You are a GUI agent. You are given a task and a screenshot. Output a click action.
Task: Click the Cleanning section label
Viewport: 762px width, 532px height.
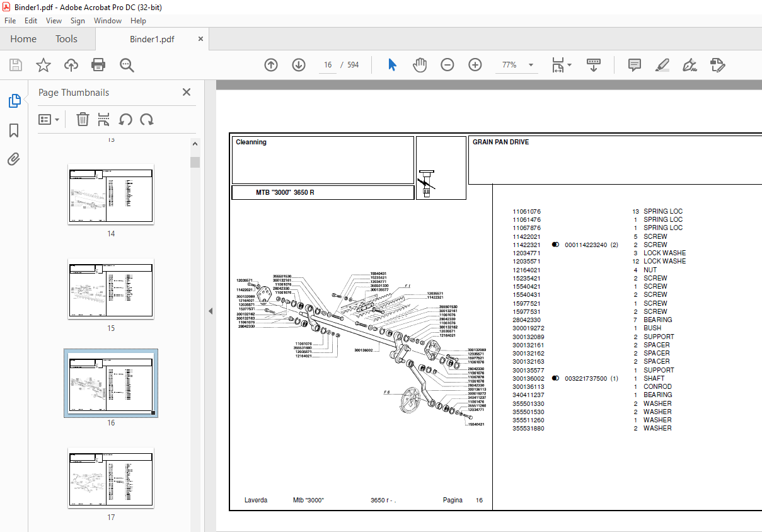pos(251,142)
